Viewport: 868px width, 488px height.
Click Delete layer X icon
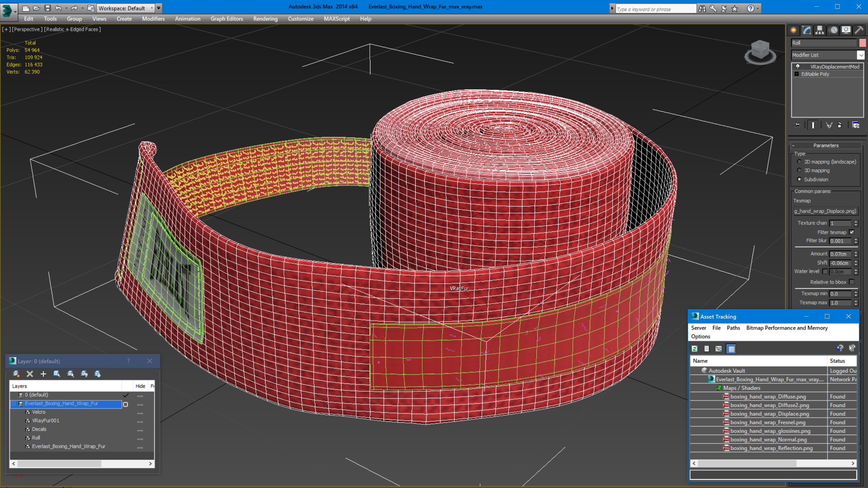tap(30, 373)
